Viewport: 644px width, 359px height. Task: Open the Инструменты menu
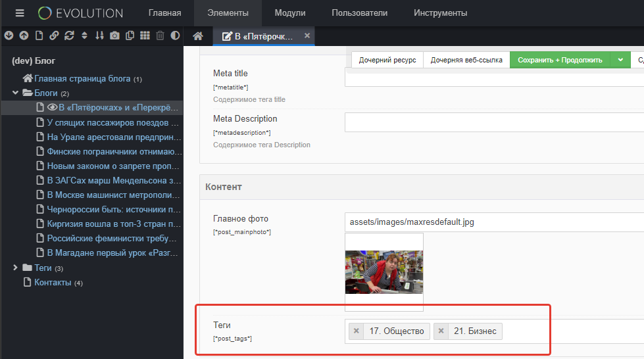pyautogui.click(x=440, y=13)
